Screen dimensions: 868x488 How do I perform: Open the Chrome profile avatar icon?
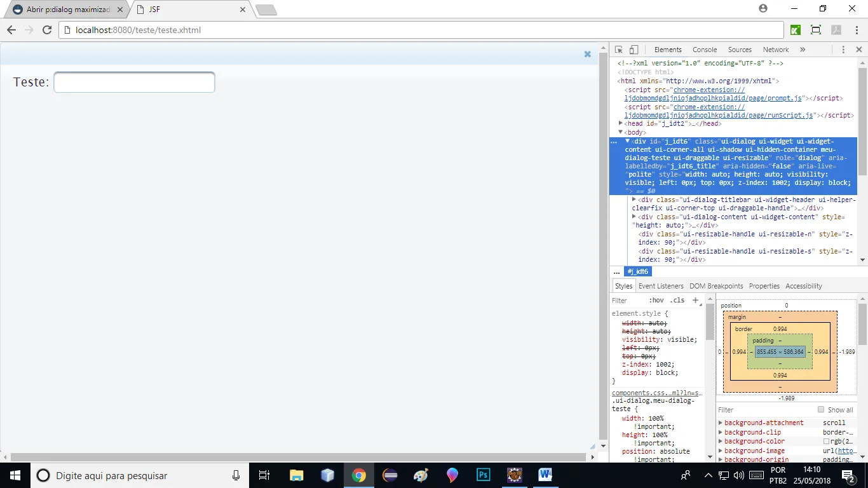[763, 8]
